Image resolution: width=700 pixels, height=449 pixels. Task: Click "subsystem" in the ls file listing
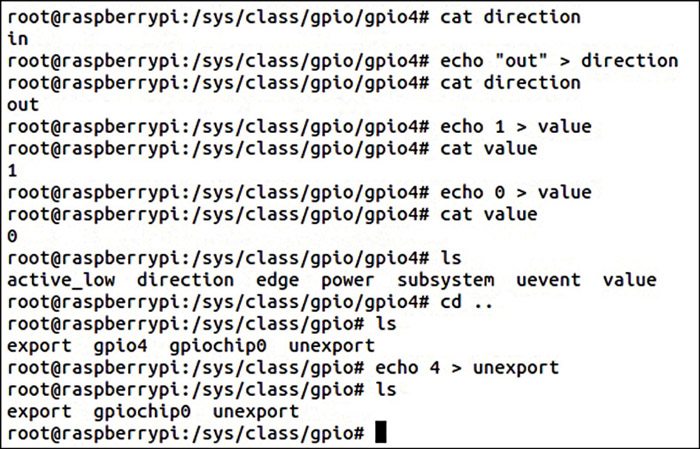point(445,280)
